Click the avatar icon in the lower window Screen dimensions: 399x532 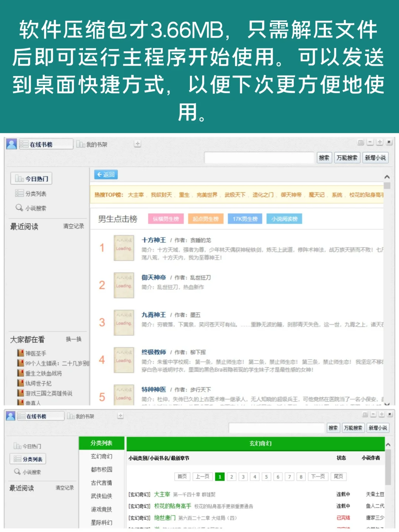coord(11,416)
